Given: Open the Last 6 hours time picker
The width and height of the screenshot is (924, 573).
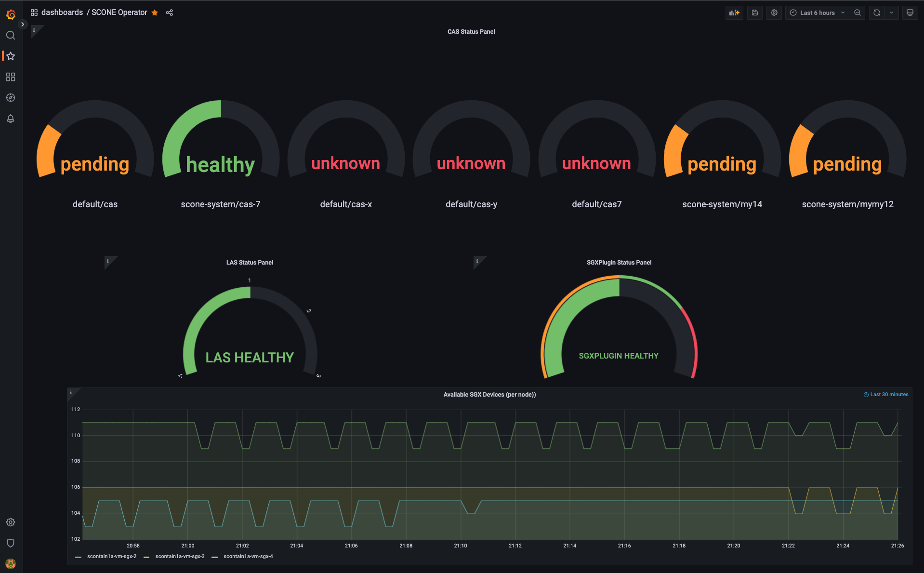Looking at the screenshot, I should click(x=817, y=13).
